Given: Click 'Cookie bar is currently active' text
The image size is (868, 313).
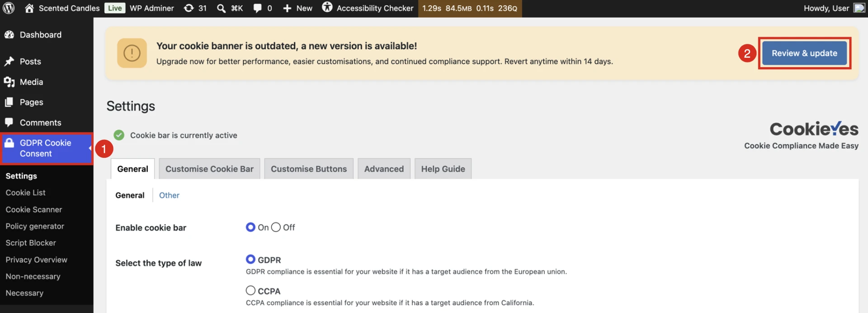Looking at the screenshot, I should tap(184, 135).
